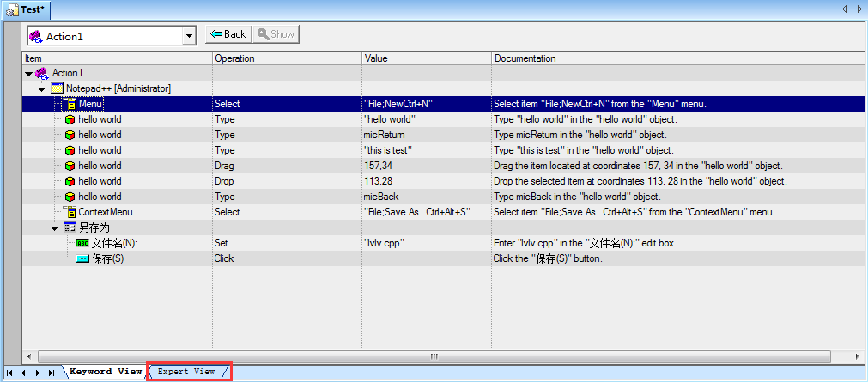
Task: Click the Select operation in the Menu row
Action: tap(288, 104)
